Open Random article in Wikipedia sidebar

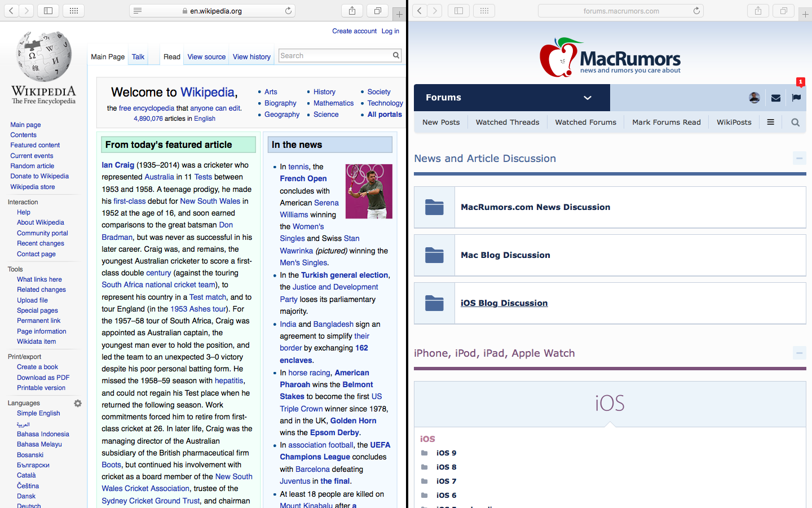tap(32, 166)
